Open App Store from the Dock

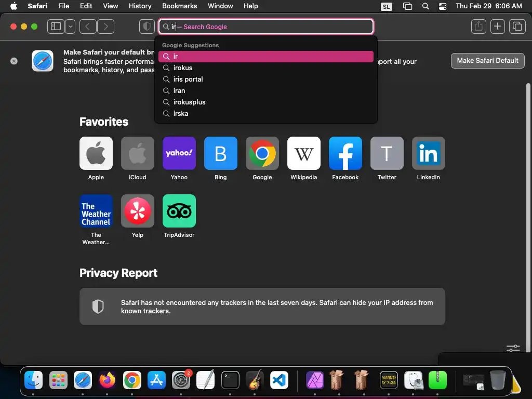click(156, 380)
